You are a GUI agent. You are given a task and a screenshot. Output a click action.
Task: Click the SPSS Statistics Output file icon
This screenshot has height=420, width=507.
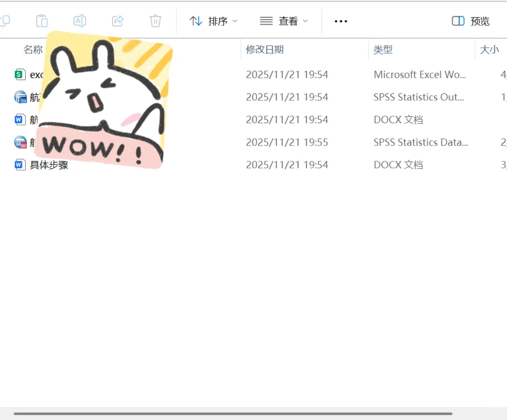click(19, 97)
